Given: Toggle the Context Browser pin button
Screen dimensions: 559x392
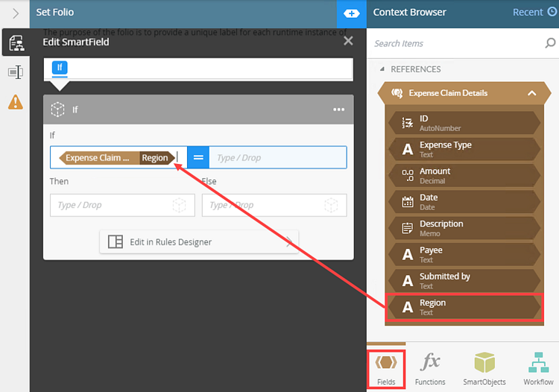Looking at the screenshot, I should [351, 13].
